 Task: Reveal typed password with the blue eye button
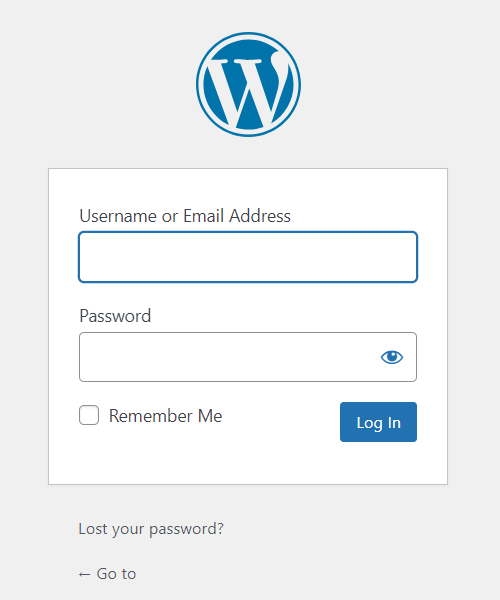[392, 357]
